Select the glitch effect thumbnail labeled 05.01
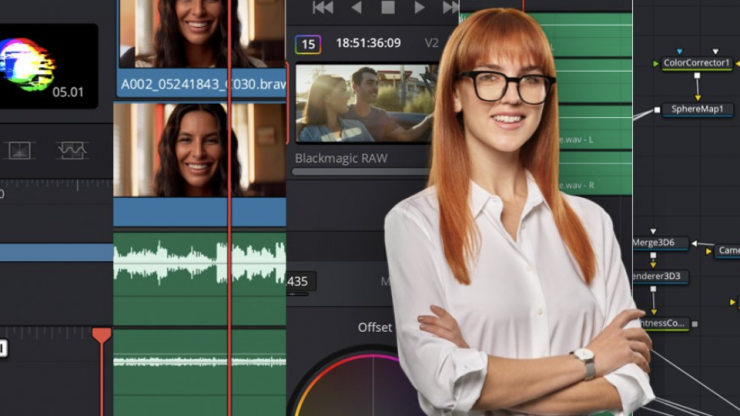Screen dimensions: 740x416 [48, 66]
